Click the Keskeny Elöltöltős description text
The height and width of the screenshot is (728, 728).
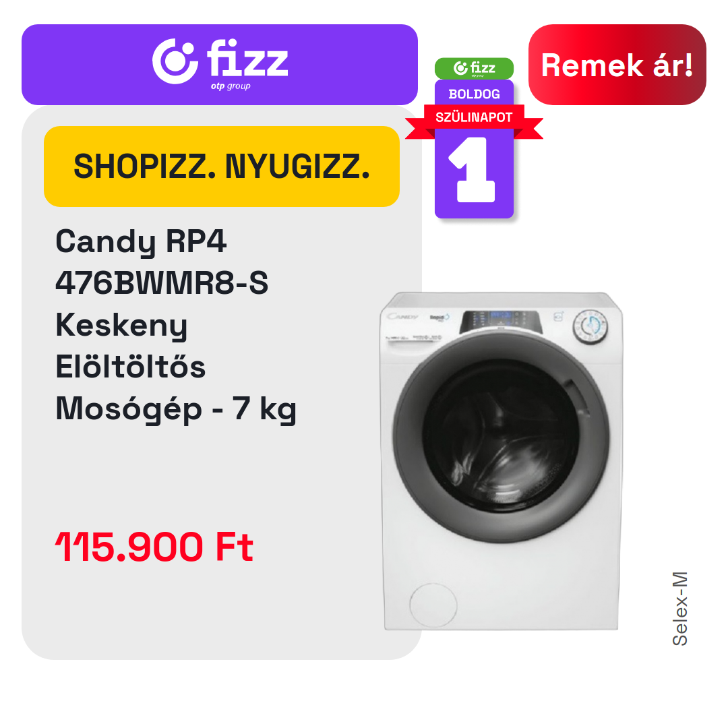(x=131, y=346)
